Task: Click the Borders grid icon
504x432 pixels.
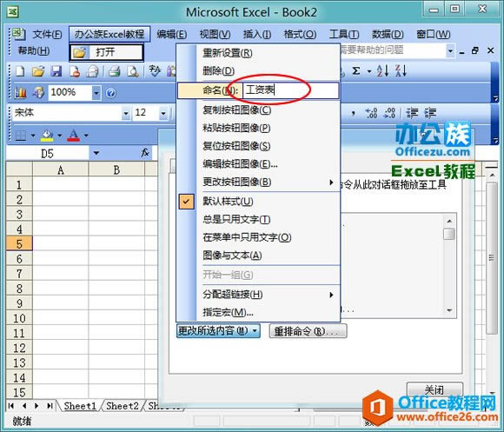Action: (21, 136)
